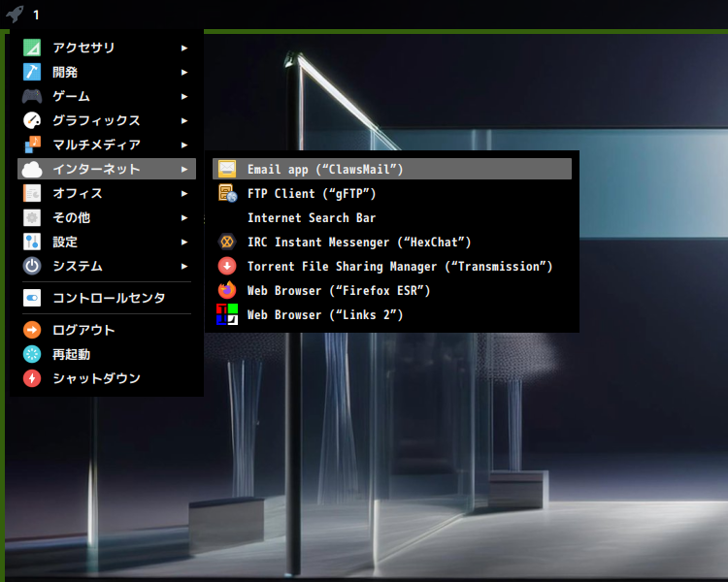Click the orange ログアウト arrow icon
728x582 pixels.
click(32, 330)
